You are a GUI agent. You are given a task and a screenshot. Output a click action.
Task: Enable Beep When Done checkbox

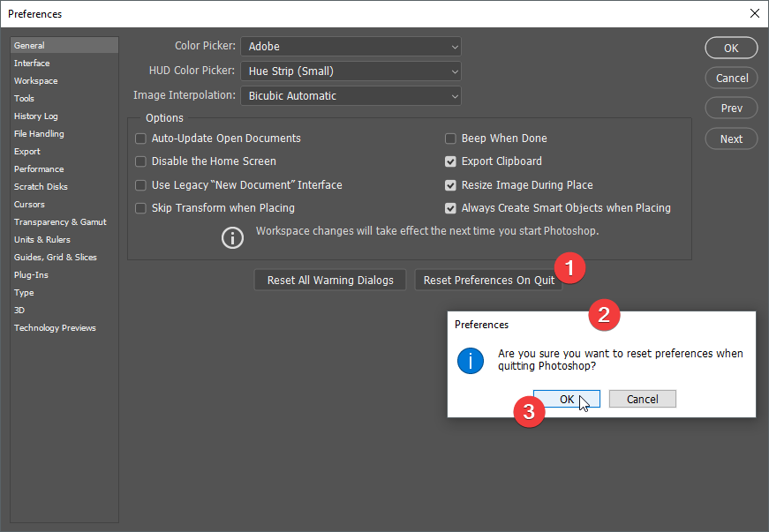(x=450, y=139)
